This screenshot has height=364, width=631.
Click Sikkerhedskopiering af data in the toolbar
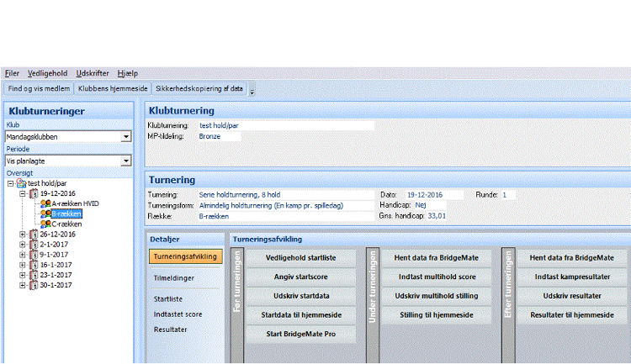[199, 87]
